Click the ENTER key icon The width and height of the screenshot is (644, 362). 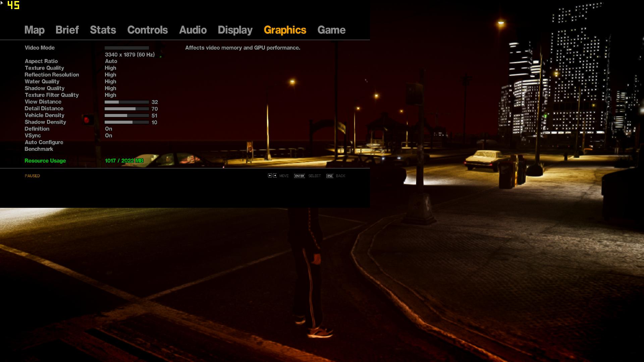pos(300,176)
